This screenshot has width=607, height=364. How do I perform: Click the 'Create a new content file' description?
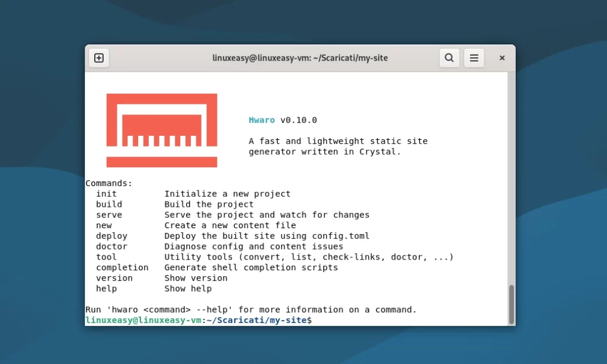(230, 226)
